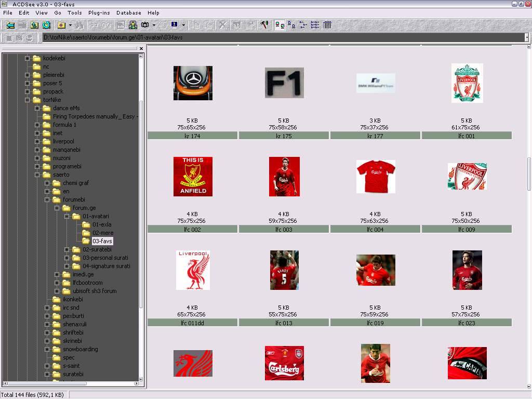This screenshot has height=399, width=532.
Task: Select the 02-mere folder
Action: coord(103,233)
